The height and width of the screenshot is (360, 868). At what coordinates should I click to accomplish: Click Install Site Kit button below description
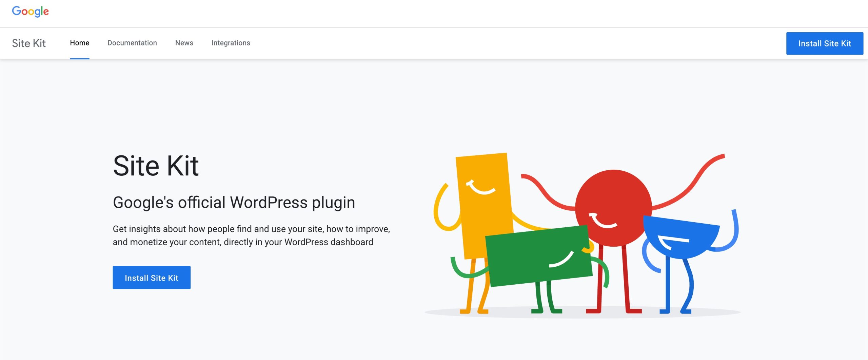coord(152,278)
